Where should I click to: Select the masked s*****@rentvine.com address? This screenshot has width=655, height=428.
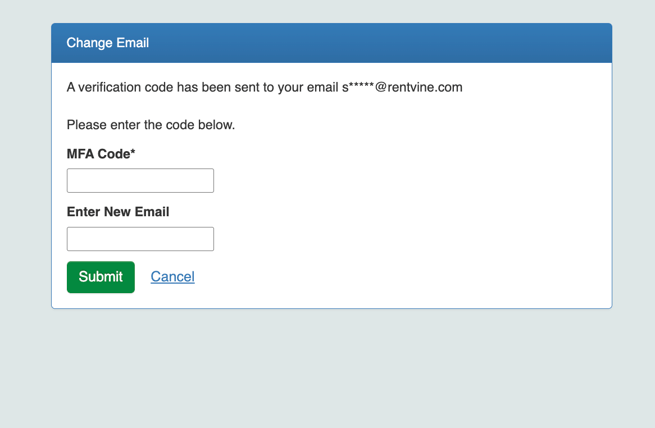(x=402, y=87)
